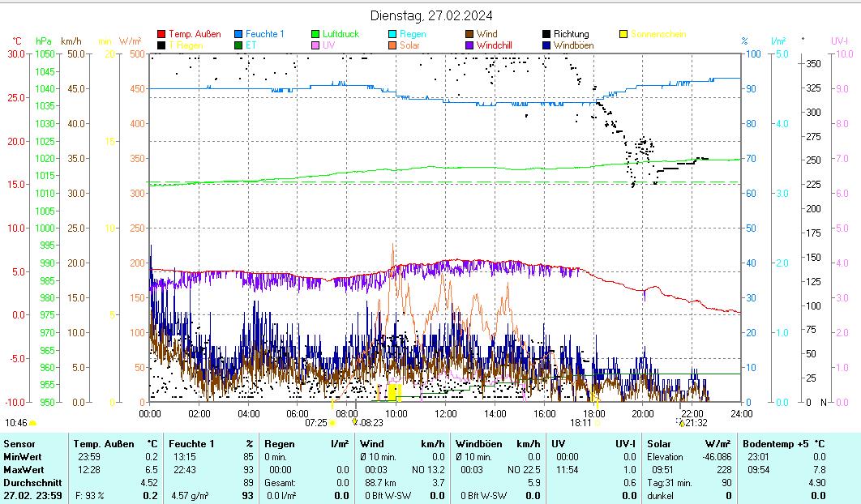
Task: Click the moon marker beside 21:32
Action: [681, 422]
